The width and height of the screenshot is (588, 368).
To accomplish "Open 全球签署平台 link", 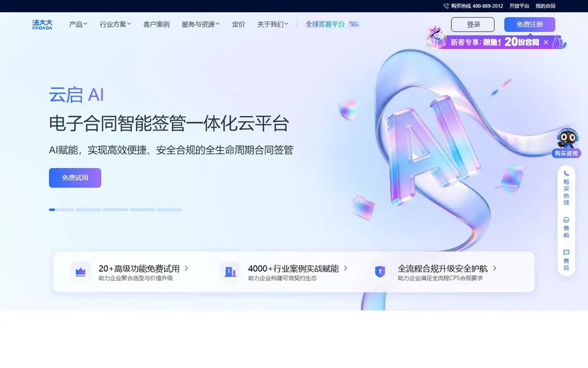I will click(x=325, y=25).
